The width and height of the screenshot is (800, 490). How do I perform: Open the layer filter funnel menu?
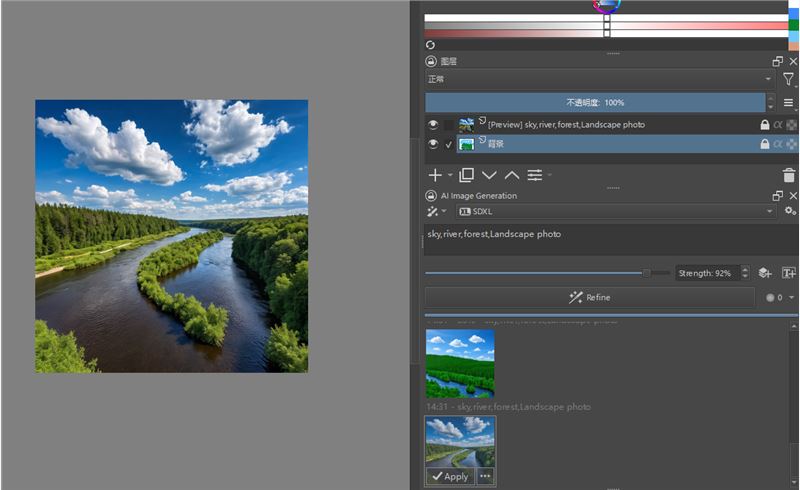tap(788, 79)
